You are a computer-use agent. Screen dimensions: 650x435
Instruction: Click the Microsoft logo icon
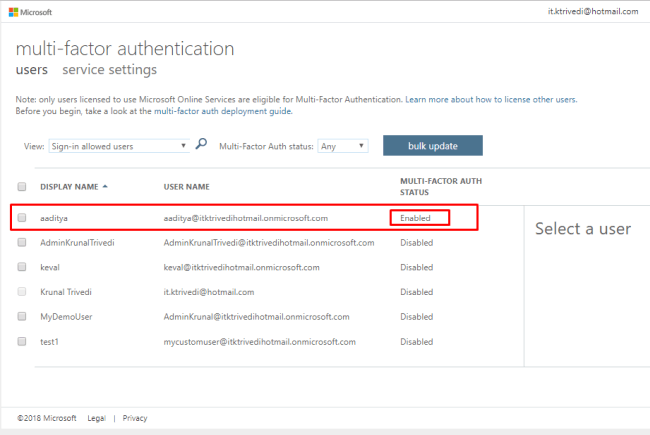click(13, 11)
